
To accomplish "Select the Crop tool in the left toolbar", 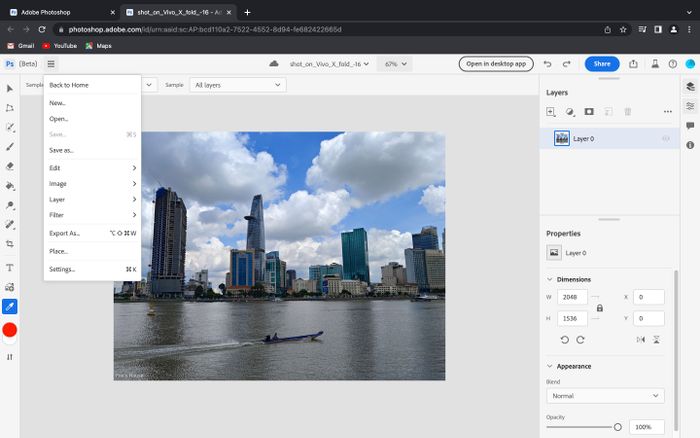I will (10, 243).
